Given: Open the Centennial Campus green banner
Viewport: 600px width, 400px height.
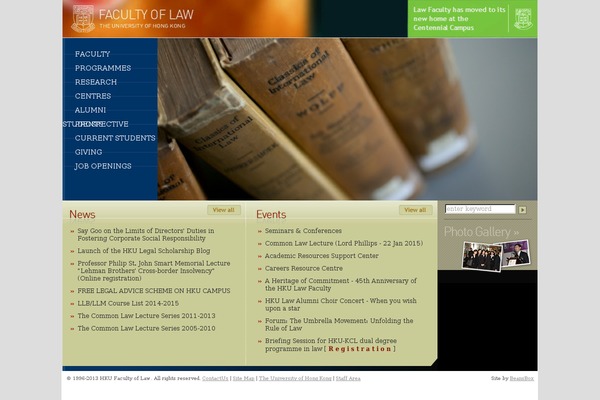Looking at the screenshot, I should [473, 19].
